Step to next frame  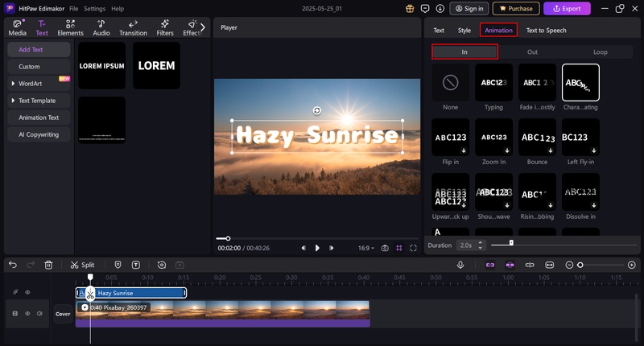pyautogui.click(x=331, y=248)
